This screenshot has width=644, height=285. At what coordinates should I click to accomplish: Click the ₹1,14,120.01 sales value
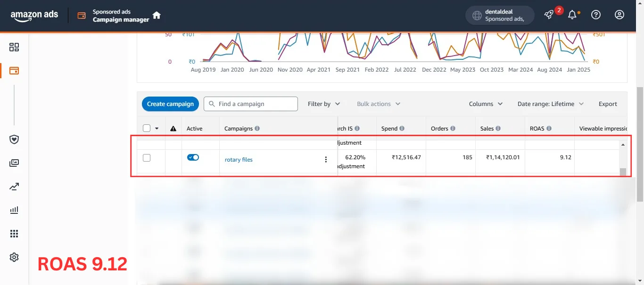click(x=503, y=157)
